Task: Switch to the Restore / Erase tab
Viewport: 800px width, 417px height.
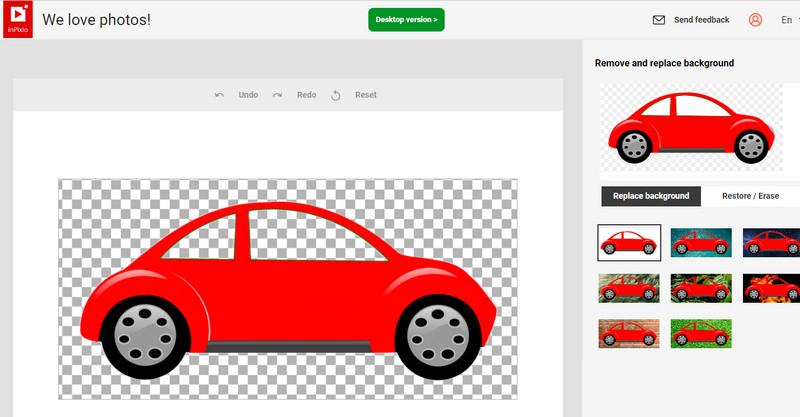Action: (750, 196)
